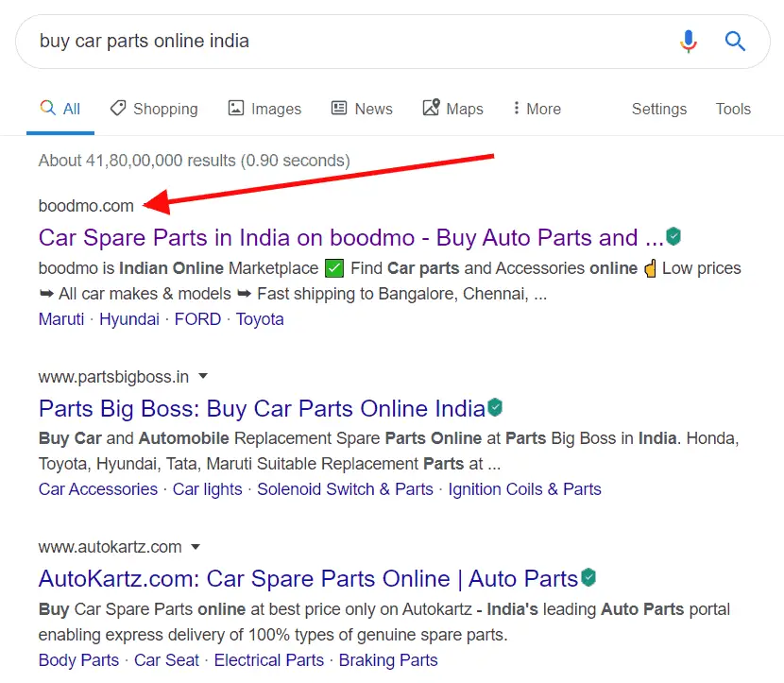Click the www.partsbigboss.in URL text
784x683 pixels.
pos(113,377)
